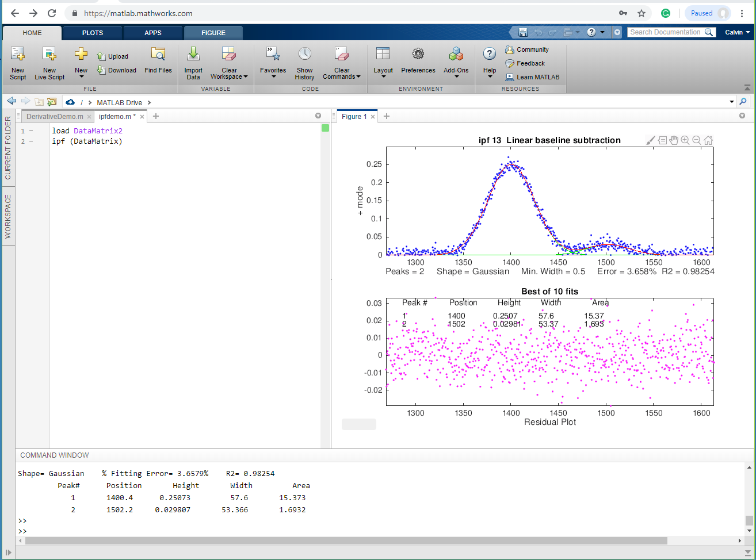Click the zoom in icon on figure axes

(x=685, y=140)
